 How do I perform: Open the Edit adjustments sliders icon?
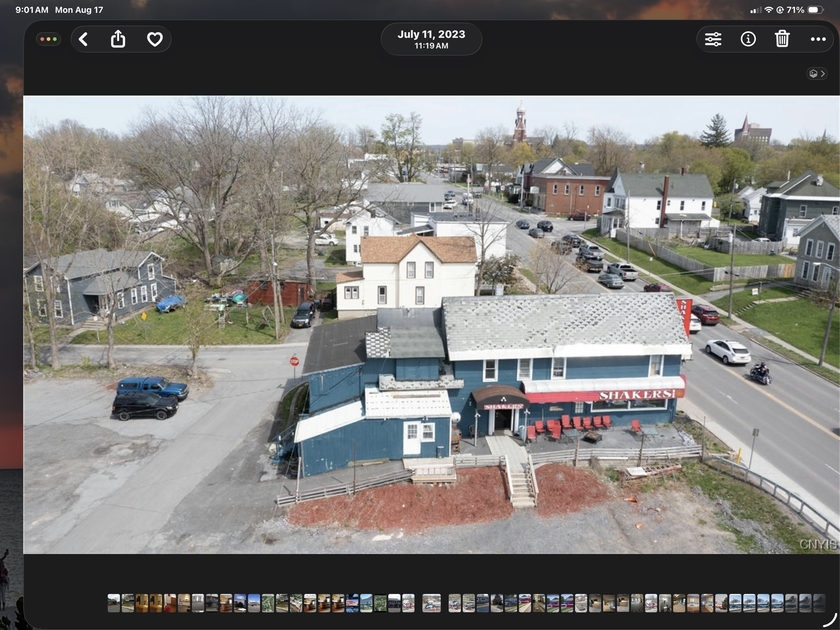(x=713, y=39)
